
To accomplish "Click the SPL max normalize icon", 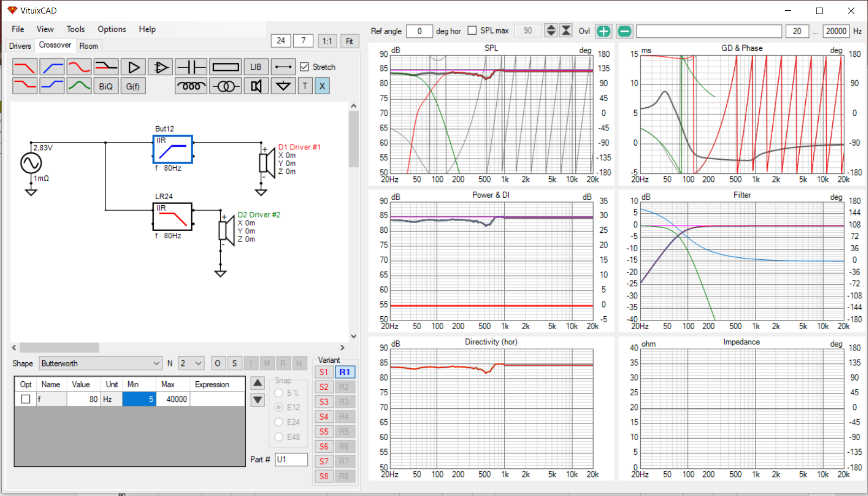I will point(566,31).
